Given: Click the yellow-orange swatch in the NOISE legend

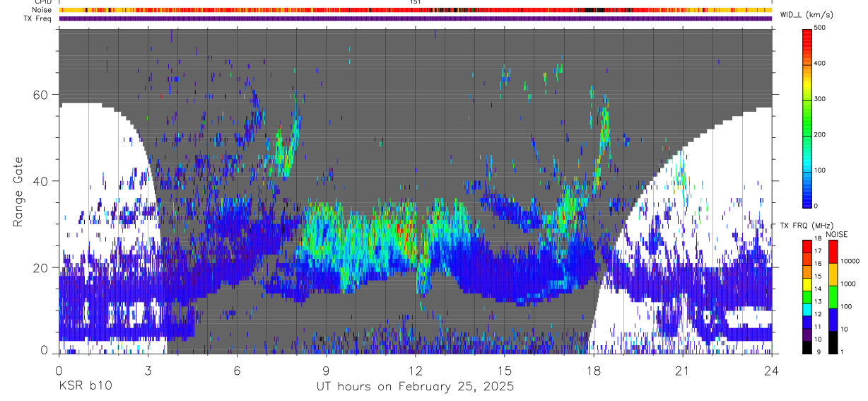Looking at the screenshot, I should coord(832,274).
